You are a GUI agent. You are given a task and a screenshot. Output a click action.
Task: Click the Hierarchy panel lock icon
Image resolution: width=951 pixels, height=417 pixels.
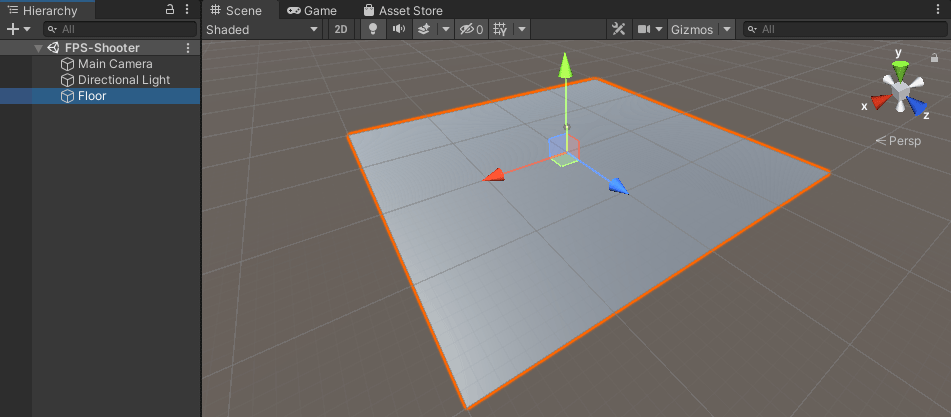tap(170, 10)
